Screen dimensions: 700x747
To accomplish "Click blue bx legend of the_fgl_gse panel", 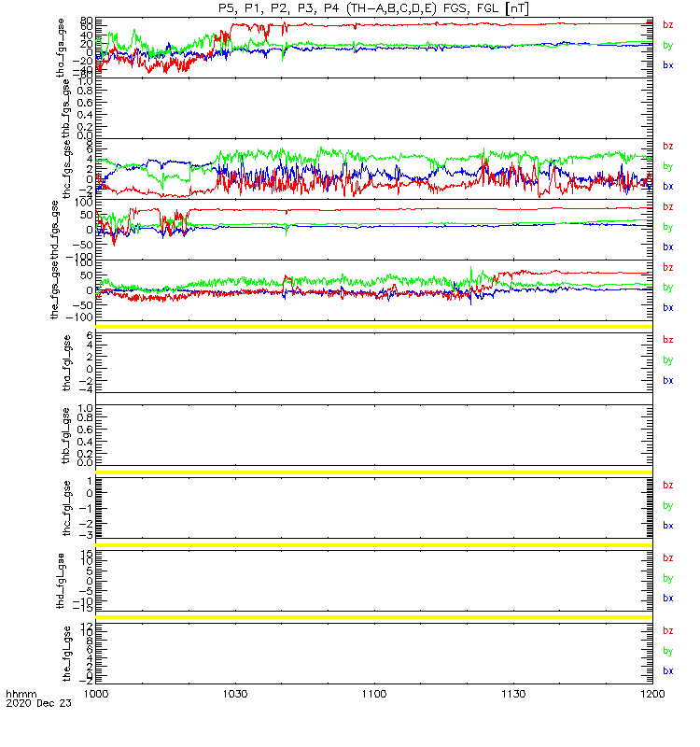I will pyautogui.click(x=668, y=670).
